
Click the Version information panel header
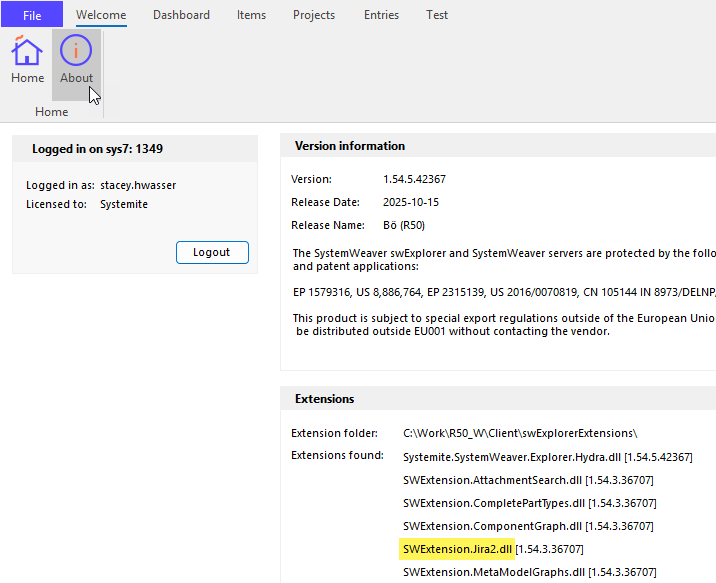pyautogui.click(x=498, y=146)
